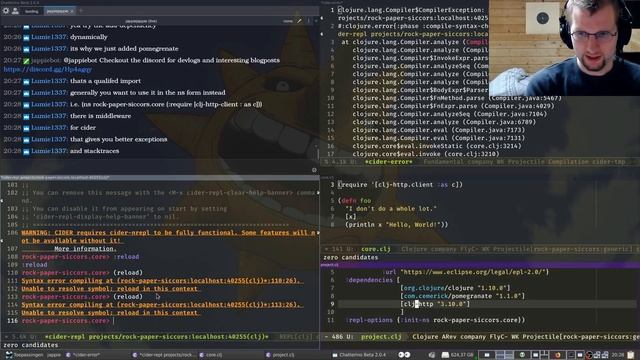Image resolution: width=640 pixels, height=360 pixels.
Task: Click the 'defn foo' line in core.clj
Action: (354, 201)
